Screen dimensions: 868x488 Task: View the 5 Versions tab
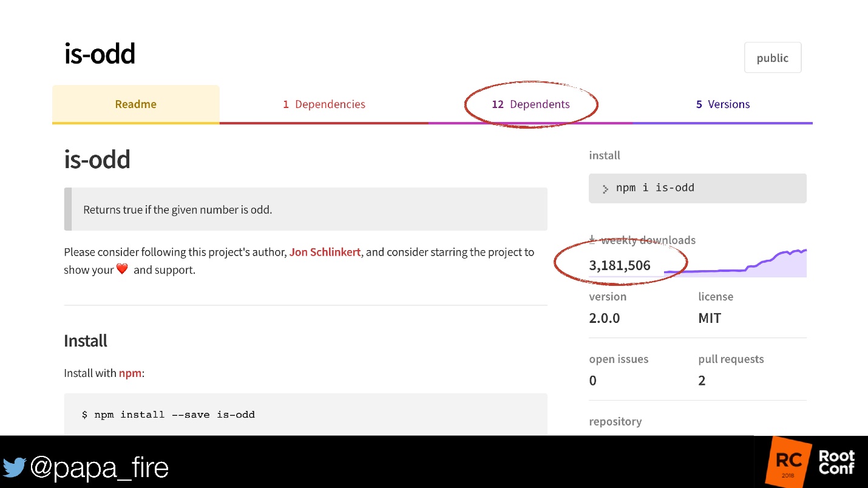pyautogui.click(x=722, y=104)
